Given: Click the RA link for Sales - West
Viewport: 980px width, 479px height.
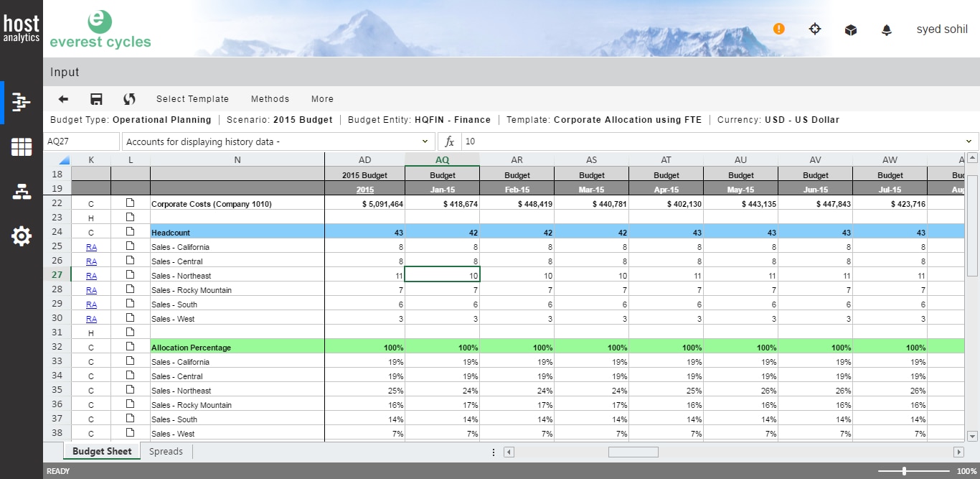Looking at the screenshot, I should click(91, 319).
